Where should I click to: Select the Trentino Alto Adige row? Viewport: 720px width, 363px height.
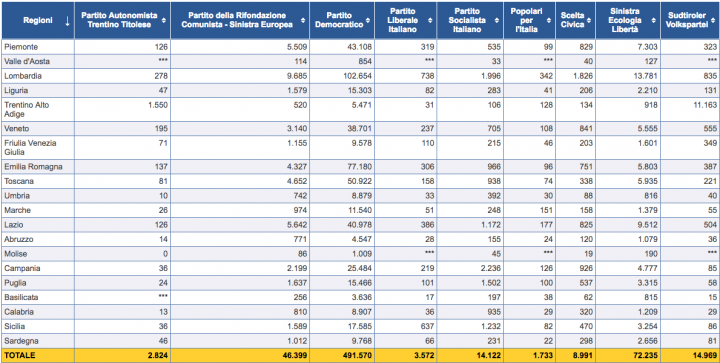(x=360, y=110)
